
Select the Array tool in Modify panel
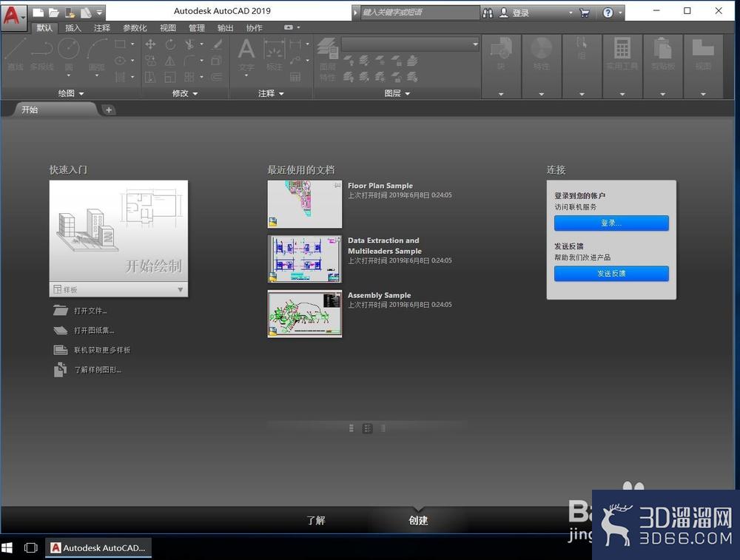[189, 77]
